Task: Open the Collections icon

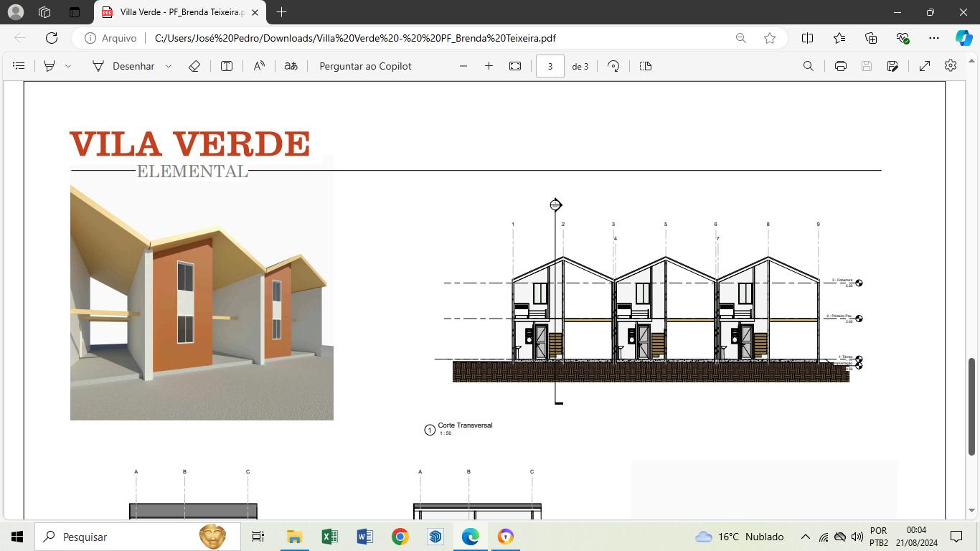Action: pos(871,38)
